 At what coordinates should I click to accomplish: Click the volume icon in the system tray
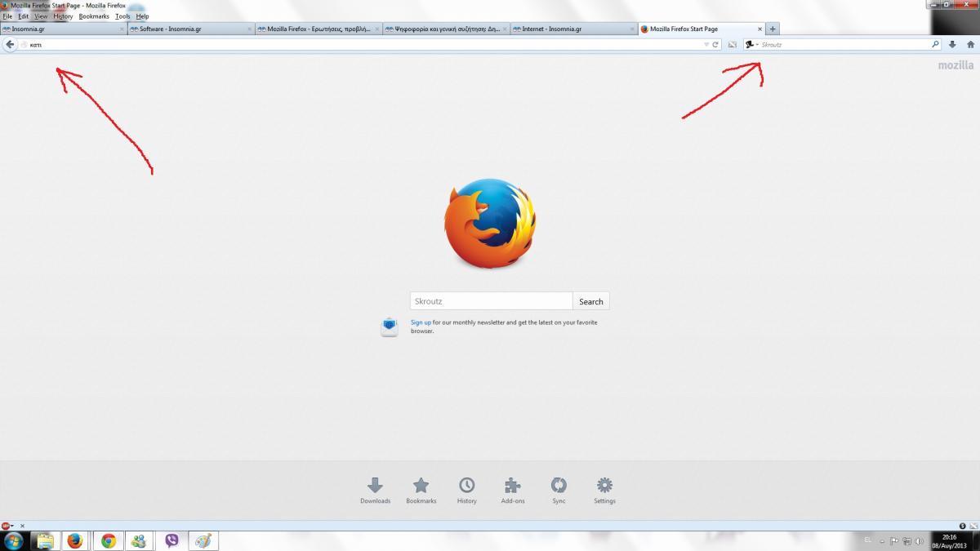(x=921, y=541)
